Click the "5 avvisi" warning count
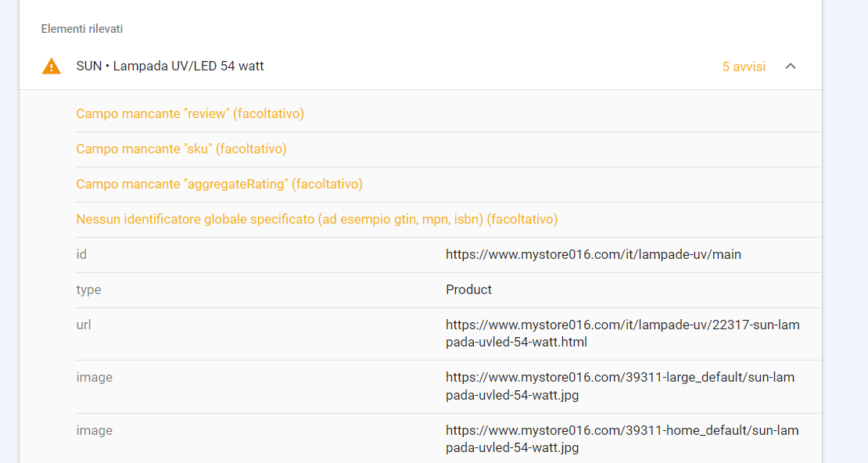 pos(744,66)
